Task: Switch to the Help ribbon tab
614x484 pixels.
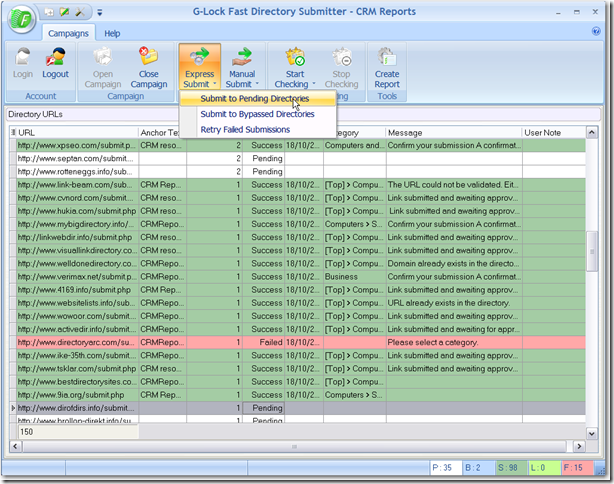Action: [112, 33]
